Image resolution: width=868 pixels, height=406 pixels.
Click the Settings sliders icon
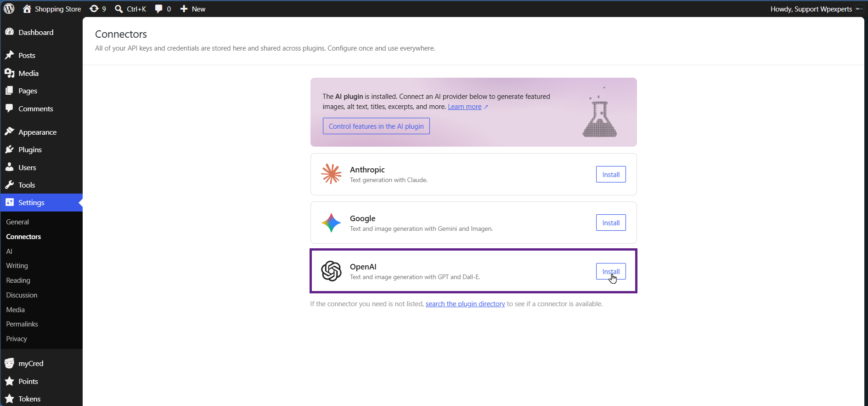9,202
